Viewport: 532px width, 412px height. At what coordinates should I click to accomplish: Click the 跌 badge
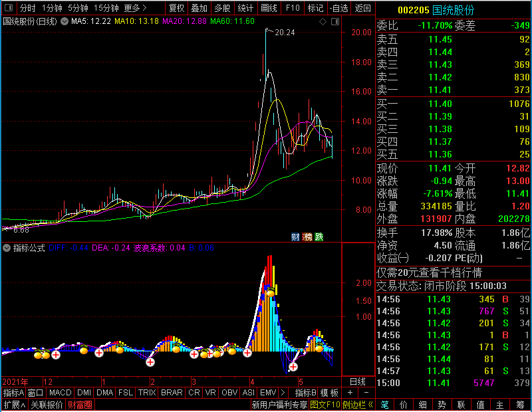[x=319, y=237]
